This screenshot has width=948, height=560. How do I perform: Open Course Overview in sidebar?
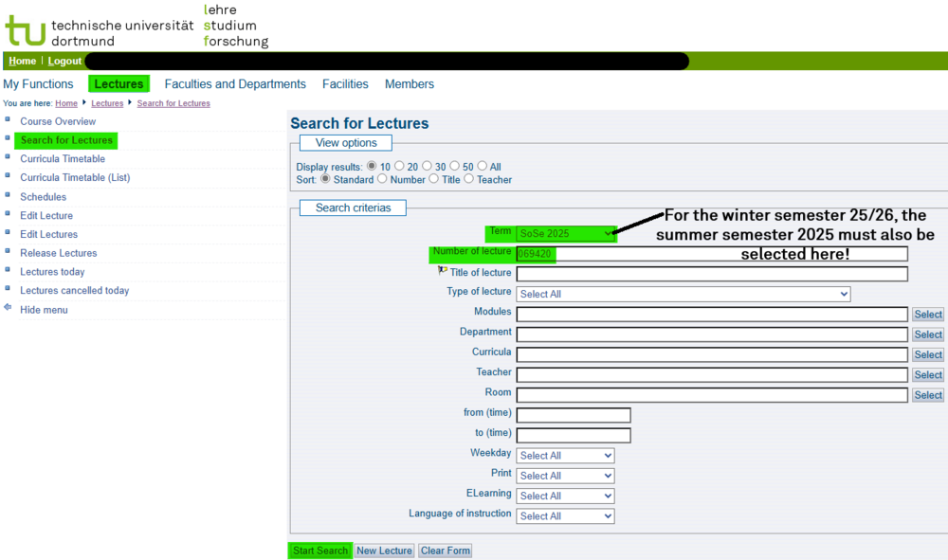click(58, 121)
